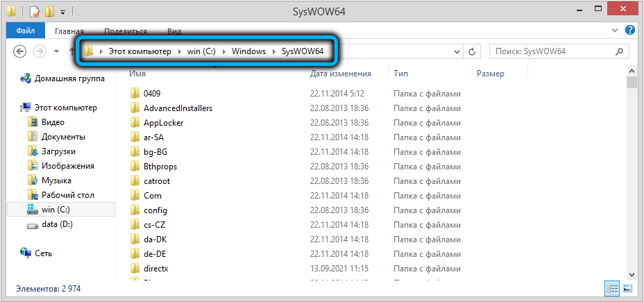This screenshot has width=644, height=302.
Task: Click the Properties icon in quick access toolbar
Action: click(x=35, y=12)
